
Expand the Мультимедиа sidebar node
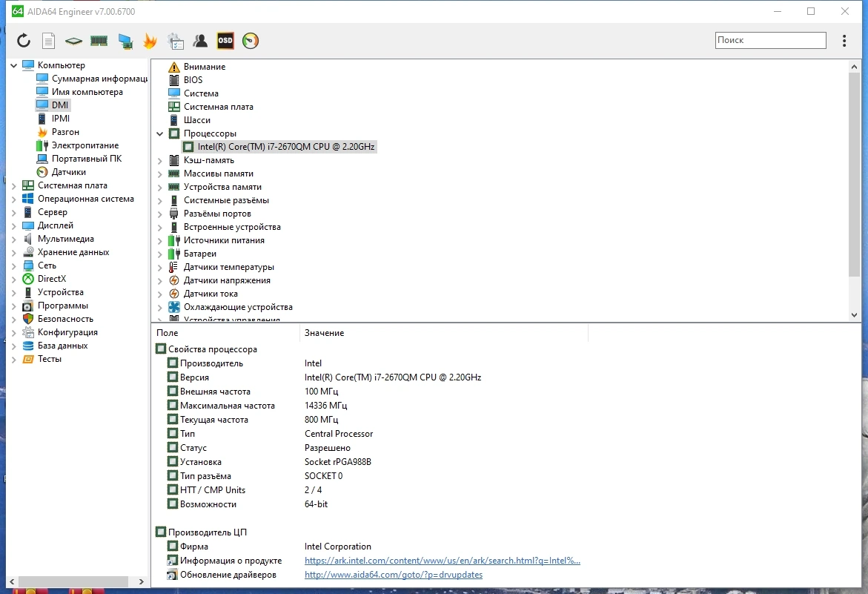14,239
